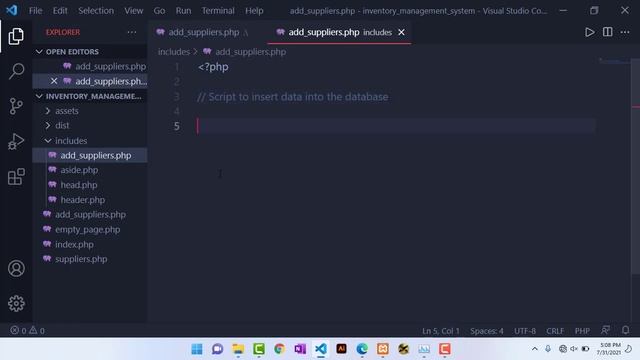Open the errors and warnings indicator
The width and height of the screenshot is (640, 360).
pos(27,330)
